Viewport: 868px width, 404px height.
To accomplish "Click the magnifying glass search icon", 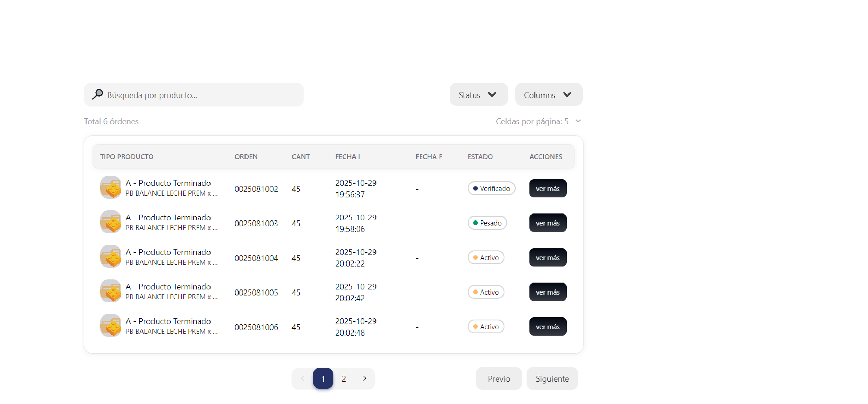I will pos(97,95).
